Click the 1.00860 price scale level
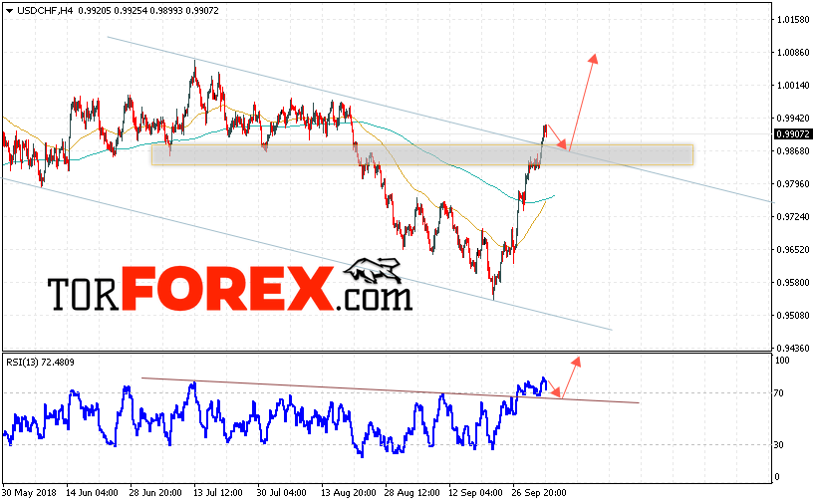Screen dimensions: 814x504 point(793,53)
